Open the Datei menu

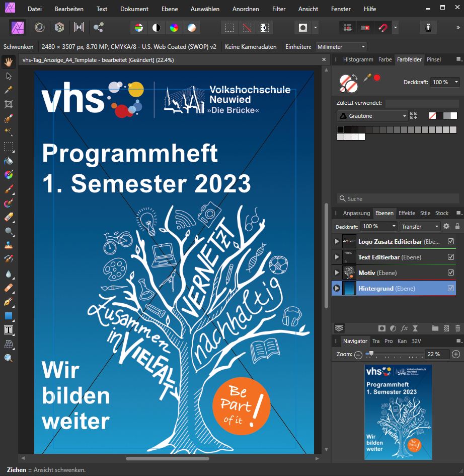[35, 9]
